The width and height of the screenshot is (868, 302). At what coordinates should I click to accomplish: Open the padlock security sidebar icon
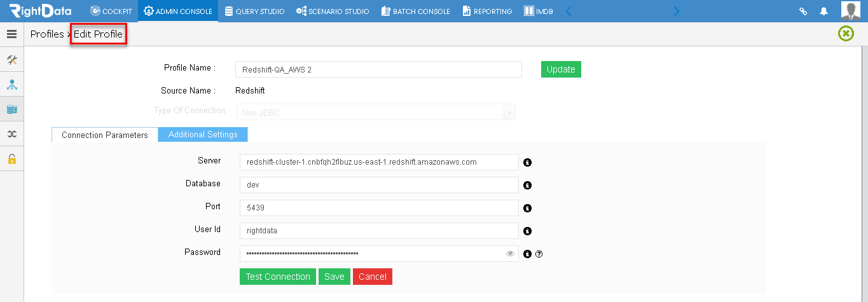tap(11, 159)
